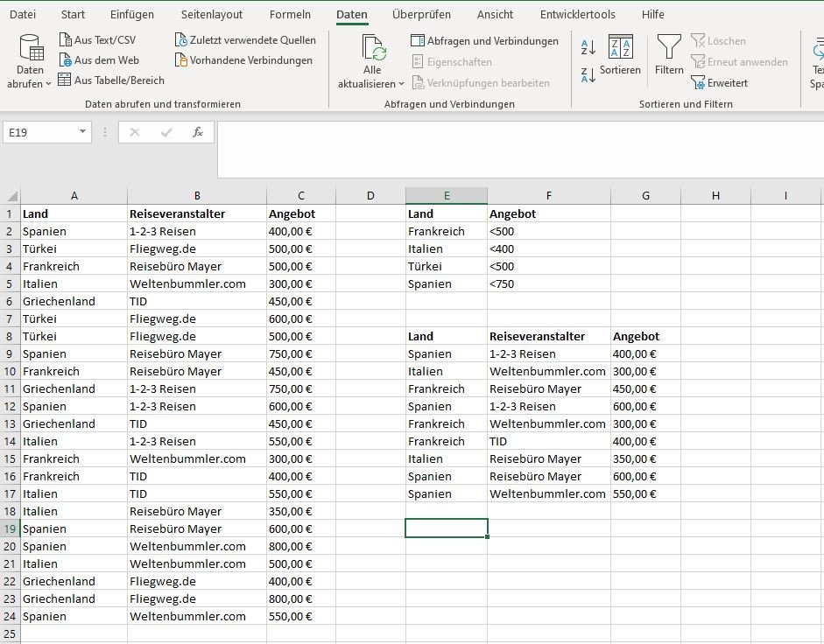Open the Name Box dropdown arrow
824x644 pixels.
pyautogui.click(x=83, y=132)
